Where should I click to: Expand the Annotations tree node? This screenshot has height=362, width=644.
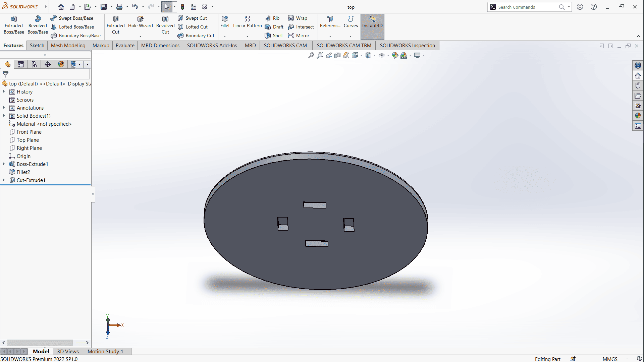point(4,108)
